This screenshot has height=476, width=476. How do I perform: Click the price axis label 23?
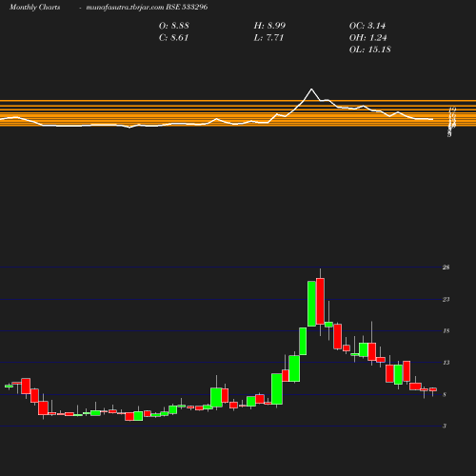click(446, 299)
